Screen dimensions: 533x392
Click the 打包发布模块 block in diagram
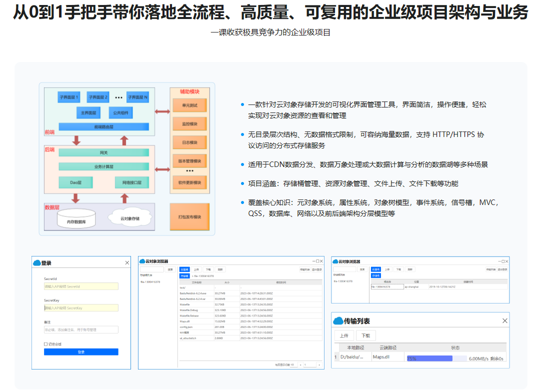[x=189, y=217]
